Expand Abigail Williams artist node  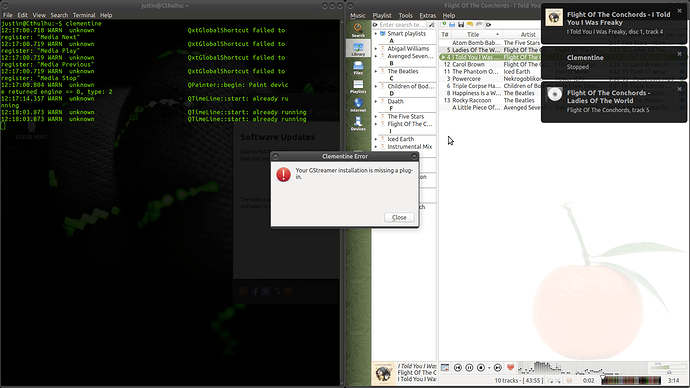376,49
